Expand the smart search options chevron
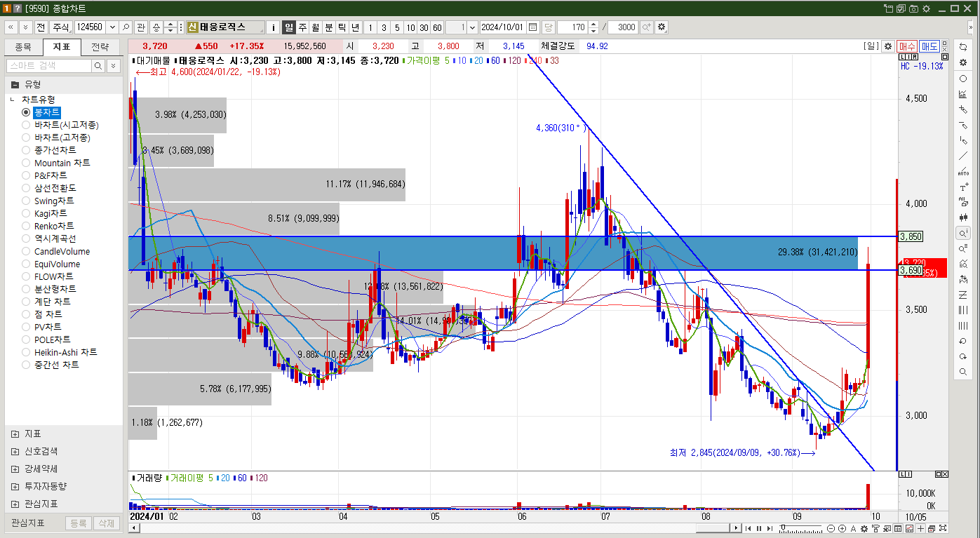This screenshot has height=538, width=980. point(112,65)
